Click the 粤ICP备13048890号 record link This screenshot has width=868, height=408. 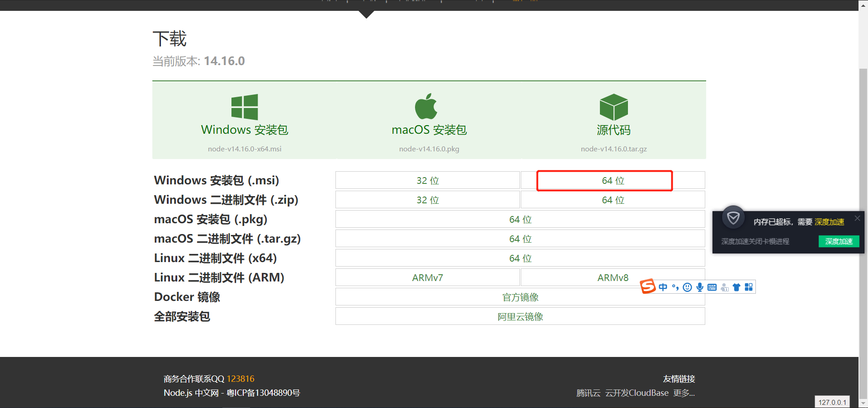pos(263,393)
